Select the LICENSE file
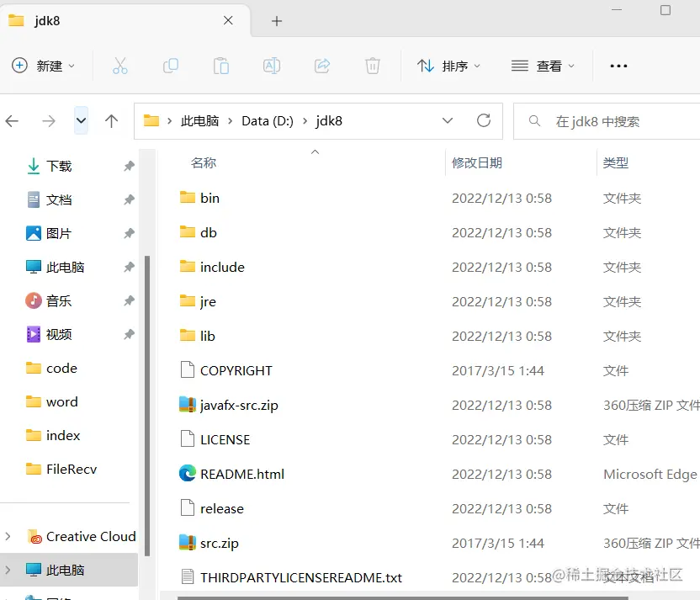The image size is (700, 600). coord(225,439)
